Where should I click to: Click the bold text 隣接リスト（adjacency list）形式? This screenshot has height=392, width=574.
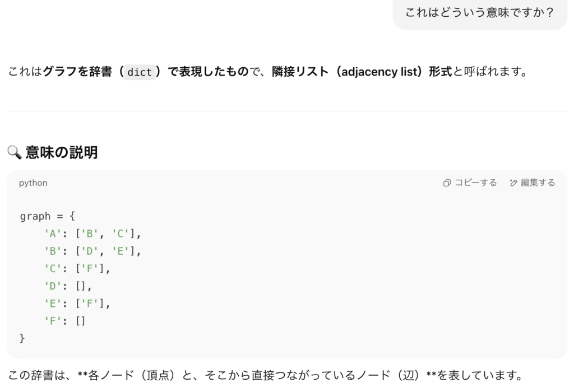click(362, 71)
